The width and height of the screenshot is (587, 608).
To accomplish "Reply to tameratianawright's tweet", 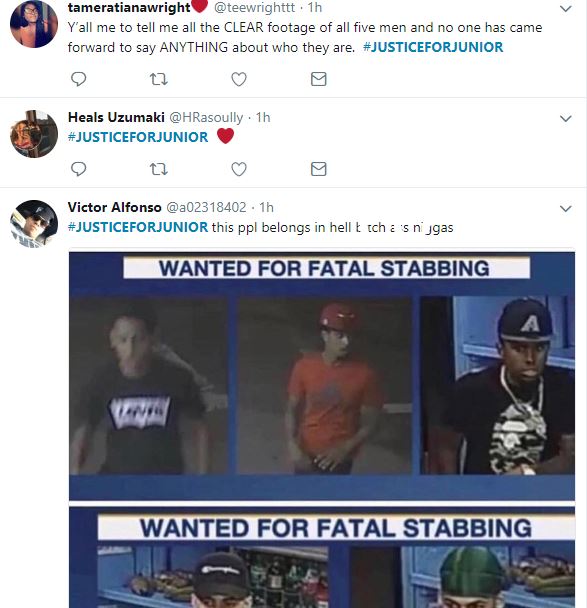I will tap(79, 79).
